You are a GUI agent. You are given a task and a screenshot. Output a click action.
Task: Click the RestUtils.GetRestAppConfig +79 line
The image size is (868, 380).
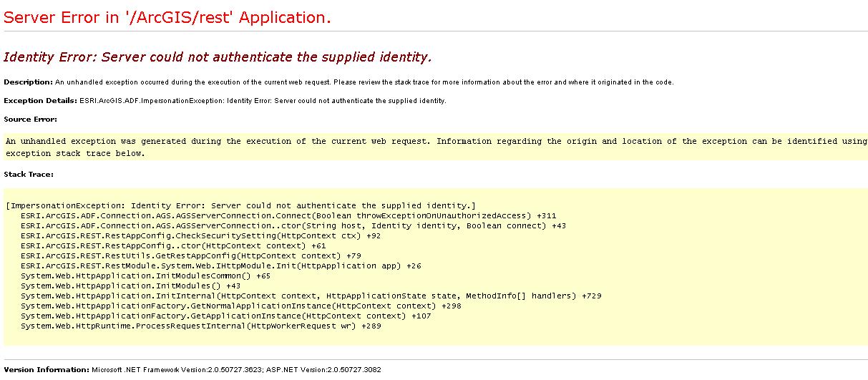coord(191,255)
